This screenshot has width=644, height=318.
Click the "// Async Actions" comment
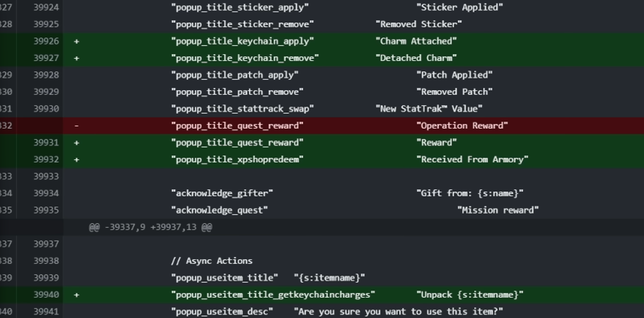(x=212, y=261)
